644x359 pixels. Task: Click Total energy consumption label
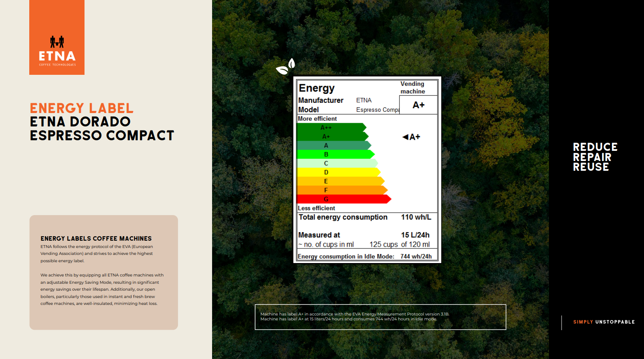[343, 217]
